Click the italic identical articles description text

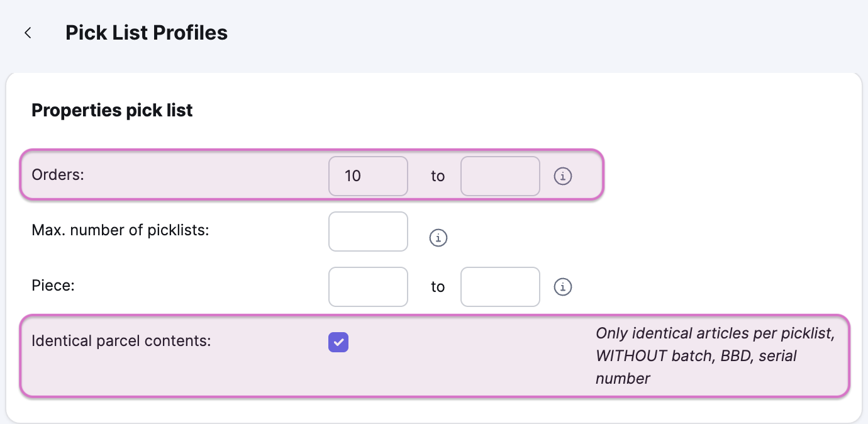pyautogui.click(x=715, y=355)
